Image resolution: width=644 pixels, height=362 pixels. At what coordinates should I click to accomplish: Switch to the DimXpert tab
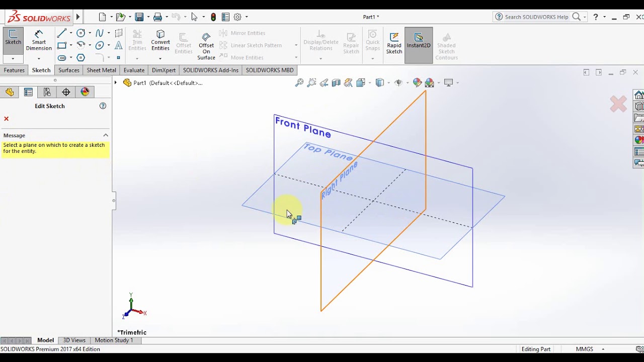164,70
